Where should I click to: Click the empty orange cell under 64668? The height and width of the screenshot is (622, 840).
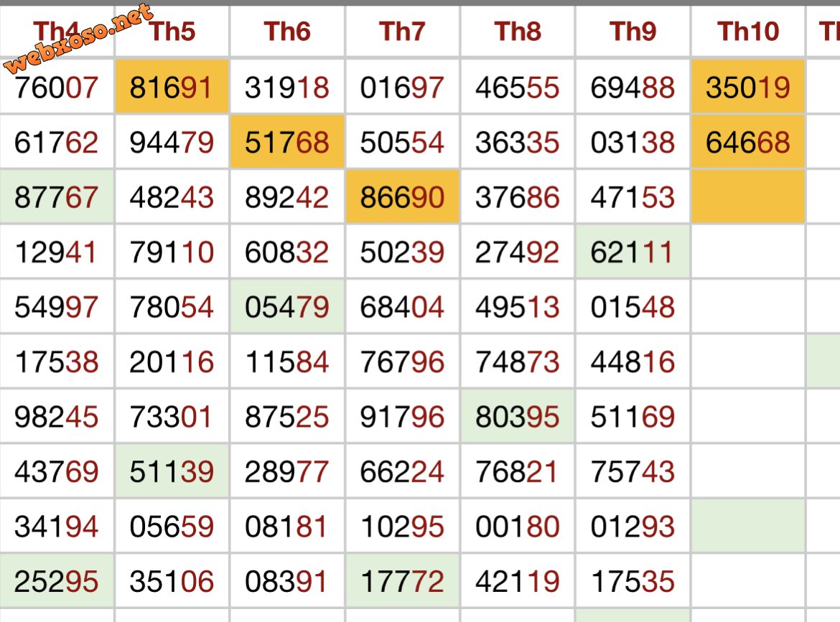748,197
